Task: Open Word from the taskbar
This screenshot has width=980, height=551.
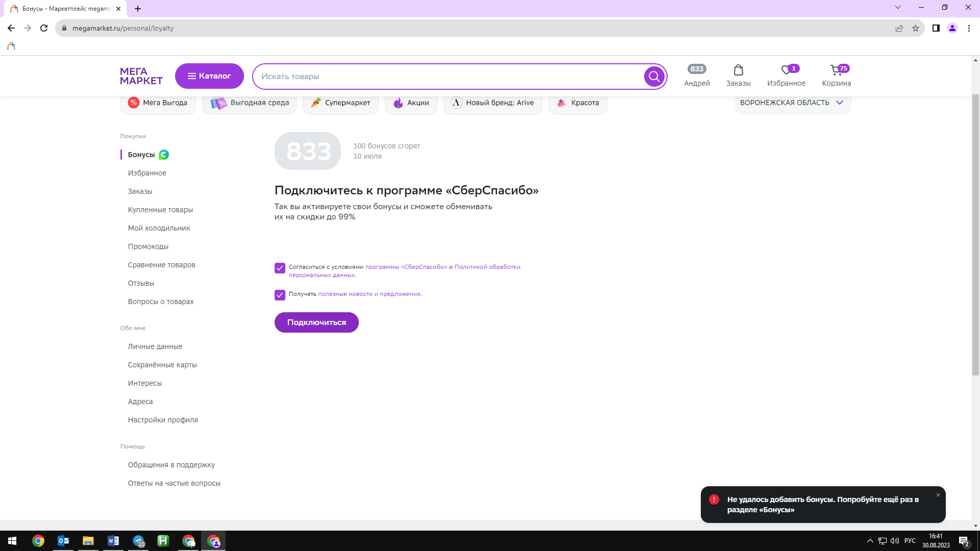Action: pos(113,541)
